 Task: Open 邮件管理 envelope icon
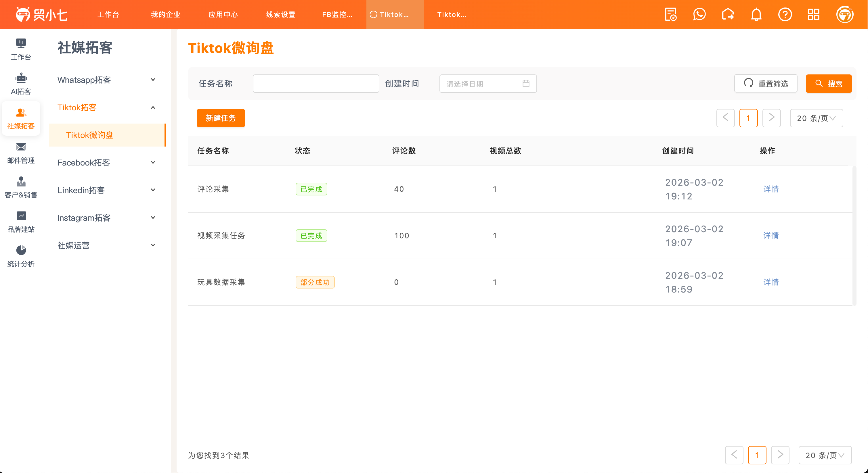coord(21,153)
